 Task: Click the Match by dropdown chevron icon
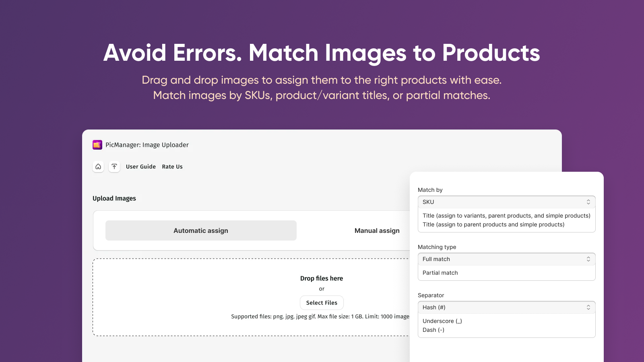click(588, 202)
